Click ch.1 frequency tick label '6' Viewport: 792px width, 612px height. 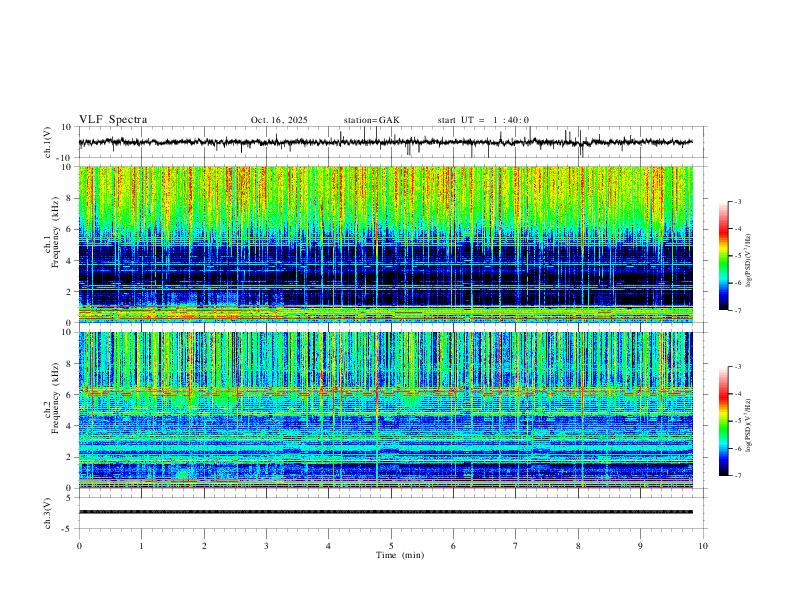click(x=71, y=229)
